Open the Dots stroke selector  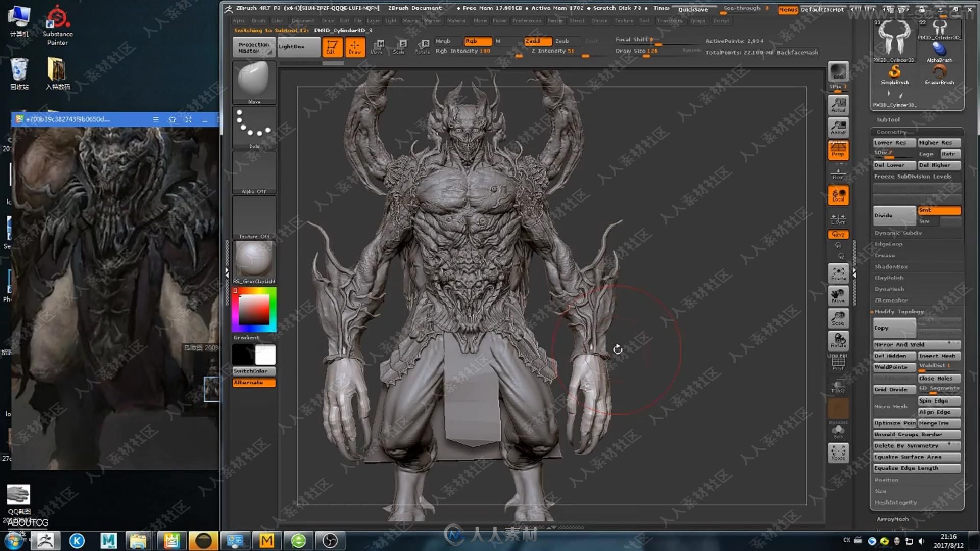[x=254, y=128]
